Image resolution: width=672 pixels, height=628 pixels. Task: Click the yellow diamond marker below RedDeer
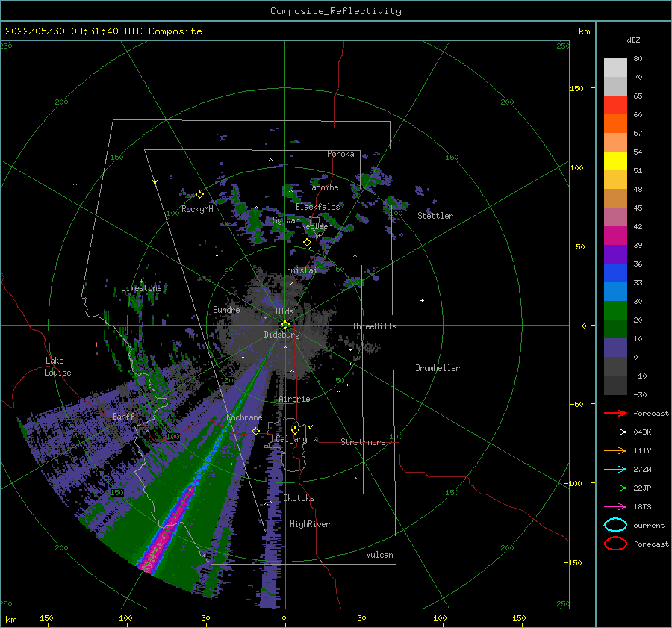tap(307, 243)
